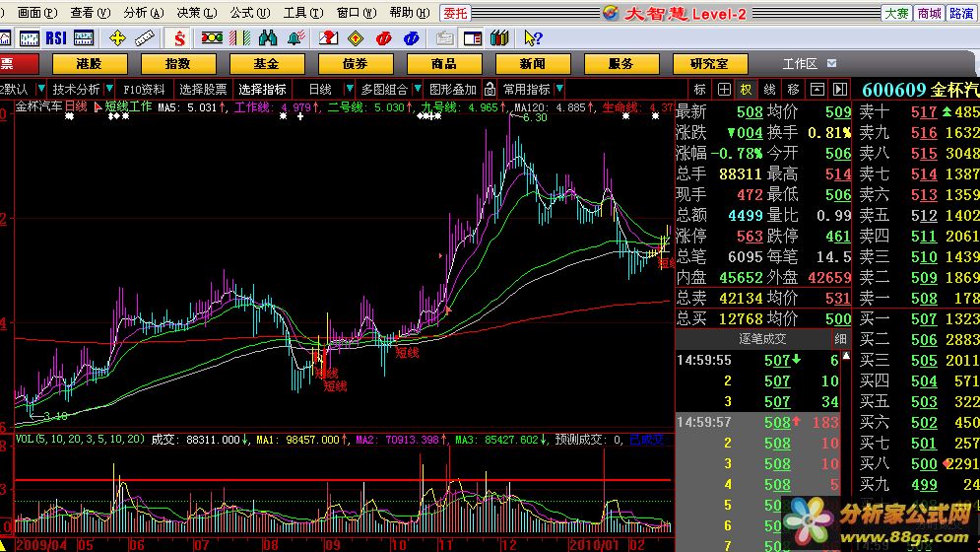
Task: Click the red dollar sign icon
Action: 179,38
